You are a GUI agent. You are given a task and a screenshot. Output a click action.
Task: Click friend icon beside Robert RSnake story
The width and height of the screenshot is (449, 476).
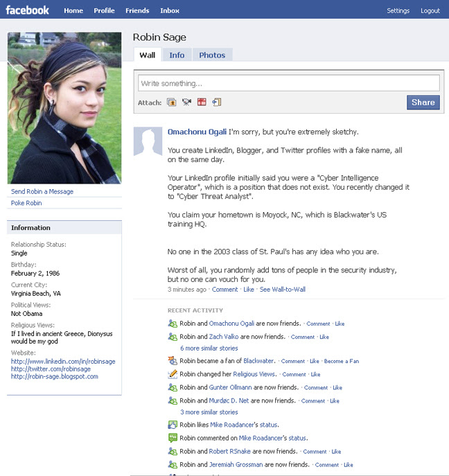click(x=173, y=452)
